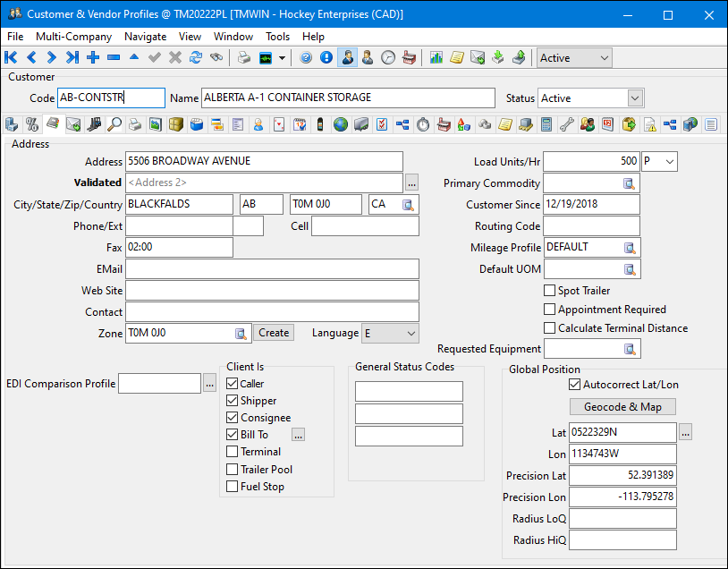This screenshot has width=728, height=569.
Task: Open the Language dropdown
Action: click(411, 333)
